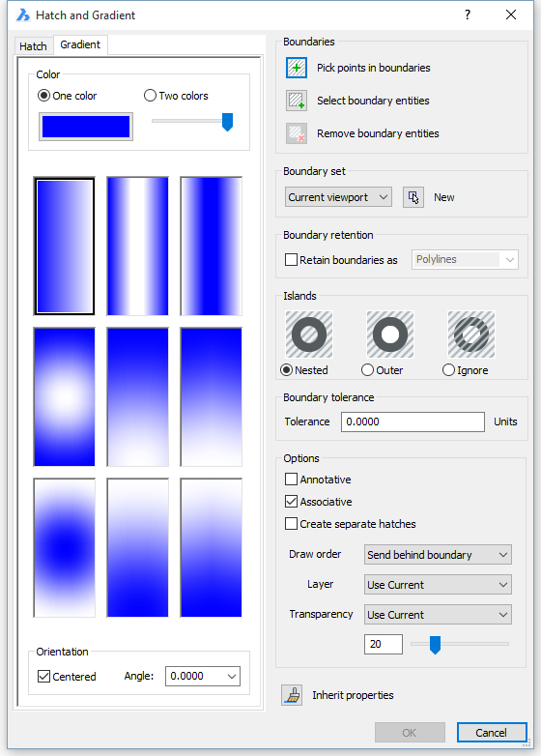Viewport: 541px width, 756px height.
Task: Switch to the Hatch tab
Action: click(33, 46)
